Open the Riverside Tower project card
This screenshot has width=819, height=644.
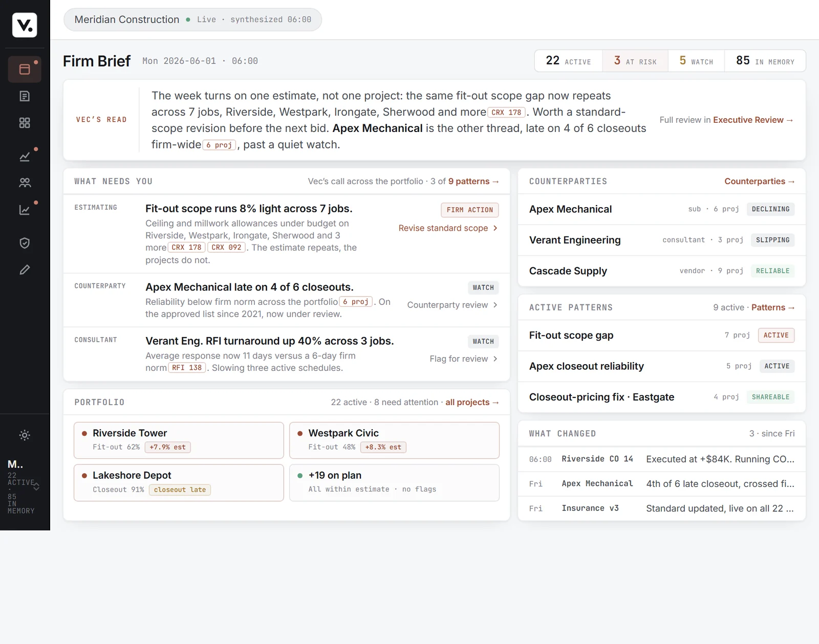[x=179, y=440]
